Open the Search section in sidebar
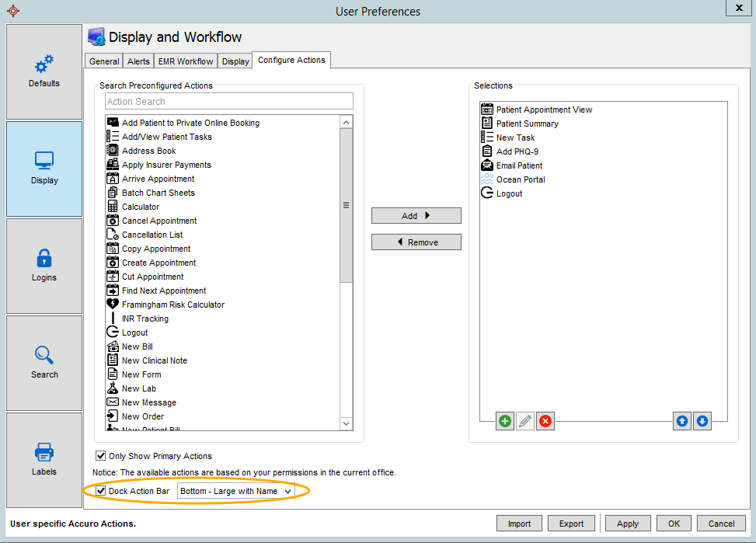 click(x=44, y=363)
